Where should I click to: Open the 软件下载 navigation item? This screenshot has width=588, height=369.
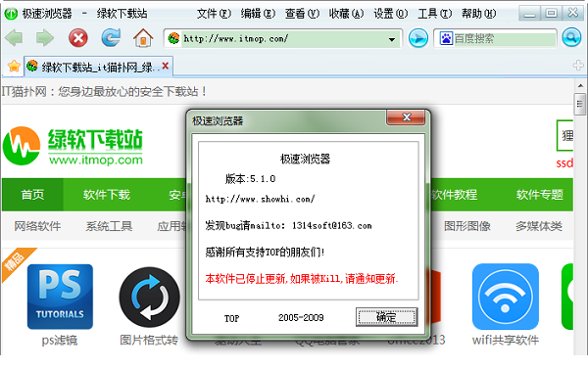[107, 195]
